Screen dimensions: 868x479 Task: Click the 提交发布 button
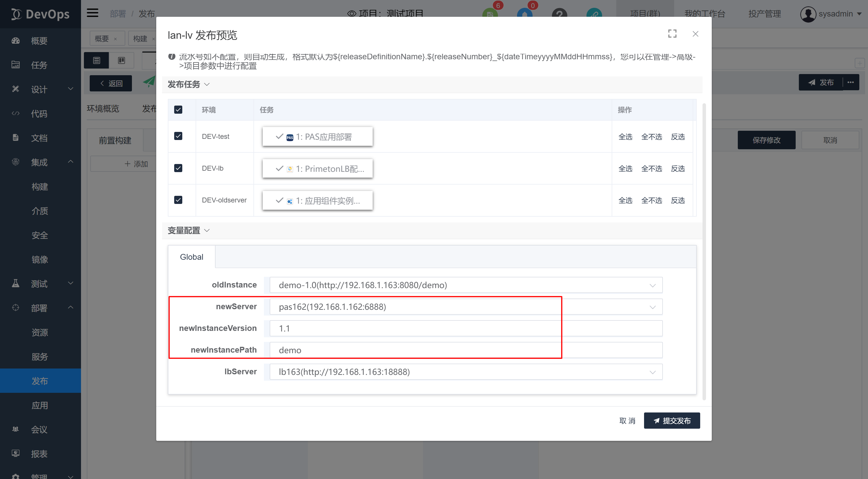tap(672, 420)
